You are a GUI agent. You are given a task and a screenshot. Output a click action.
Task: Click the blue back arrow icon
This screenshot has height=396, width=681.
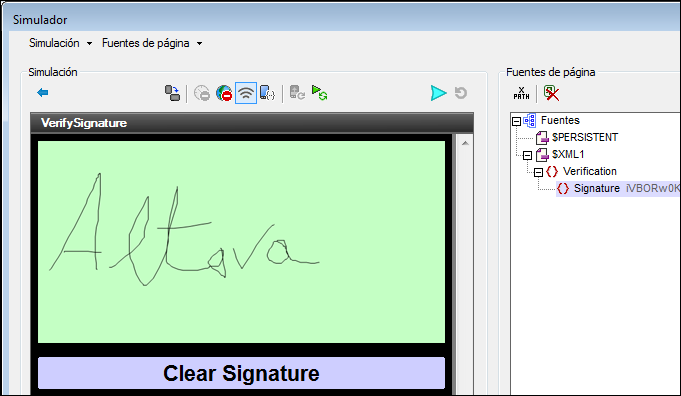click(43, 92)
